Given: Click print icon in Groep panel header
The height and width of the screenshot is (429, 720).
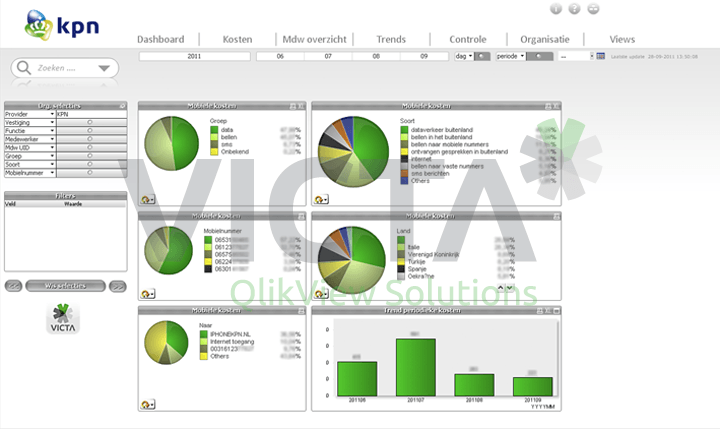Looking at the screenshot, I should [293, 106].
